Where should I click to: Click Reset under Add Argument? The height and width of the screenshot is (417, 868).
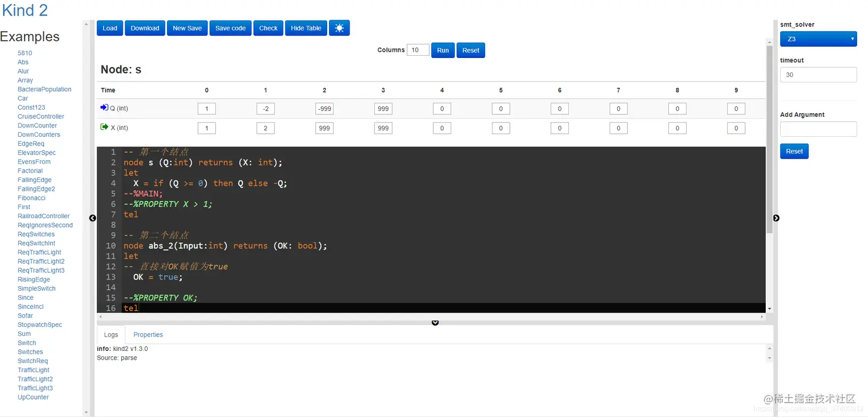tap(795, 152)
